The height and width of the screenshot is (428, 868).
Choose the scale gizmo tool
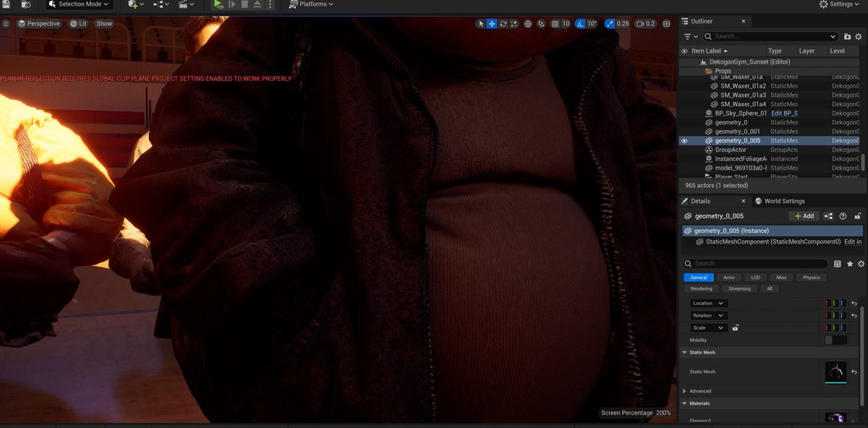(514, 24)
